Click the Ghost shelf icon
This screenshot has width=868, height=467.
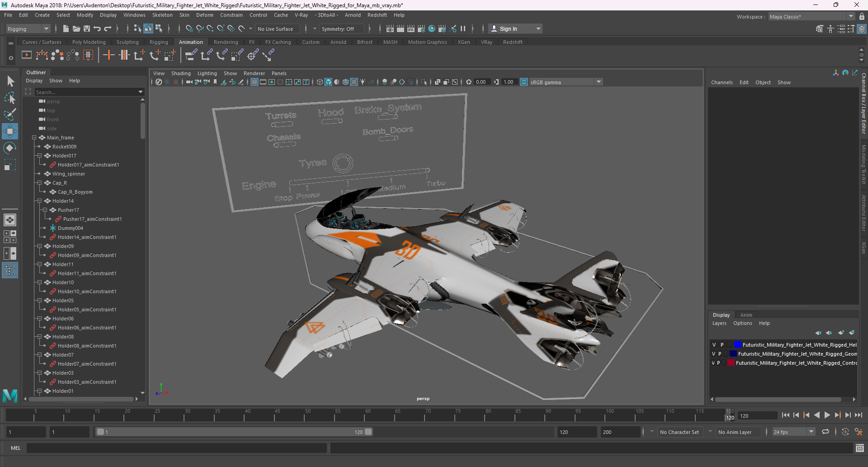click(57, 55)
